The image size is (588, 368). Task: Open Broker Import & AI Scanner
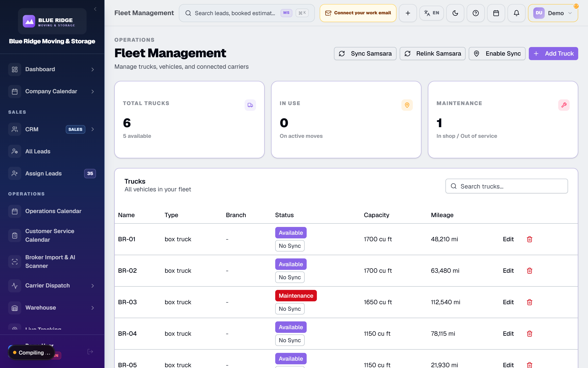[x=52, y=262]
